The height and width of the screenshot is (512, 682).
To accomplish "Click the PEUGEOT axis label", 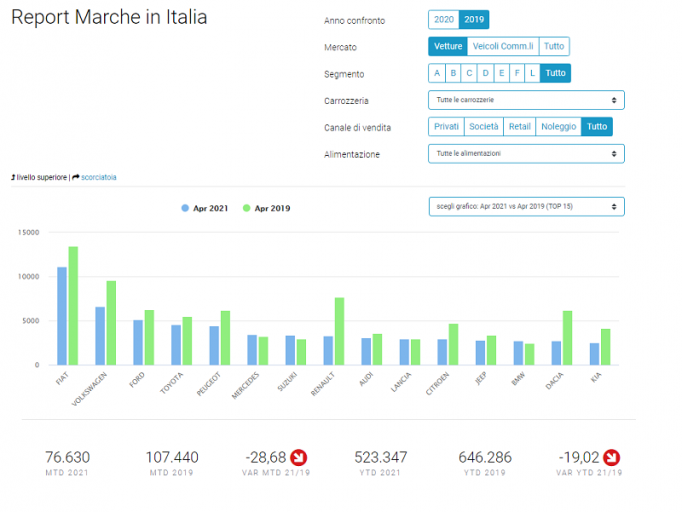I will tap(208, 384).
